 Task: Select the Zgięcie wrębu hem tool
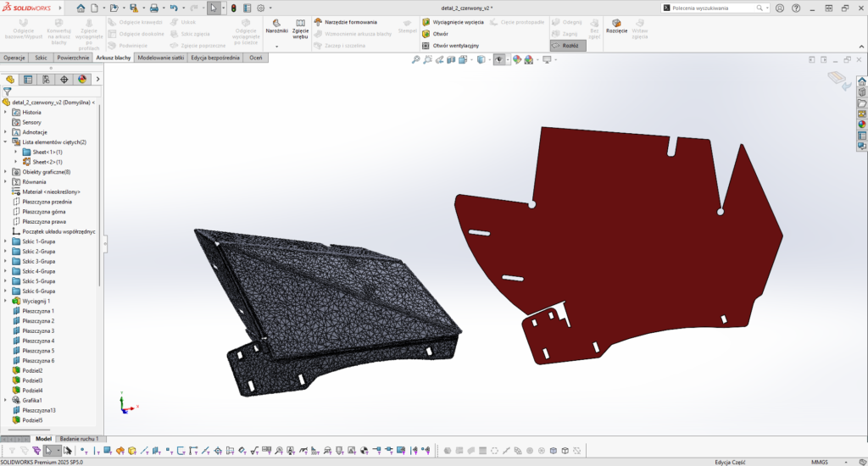pos(301,30)
